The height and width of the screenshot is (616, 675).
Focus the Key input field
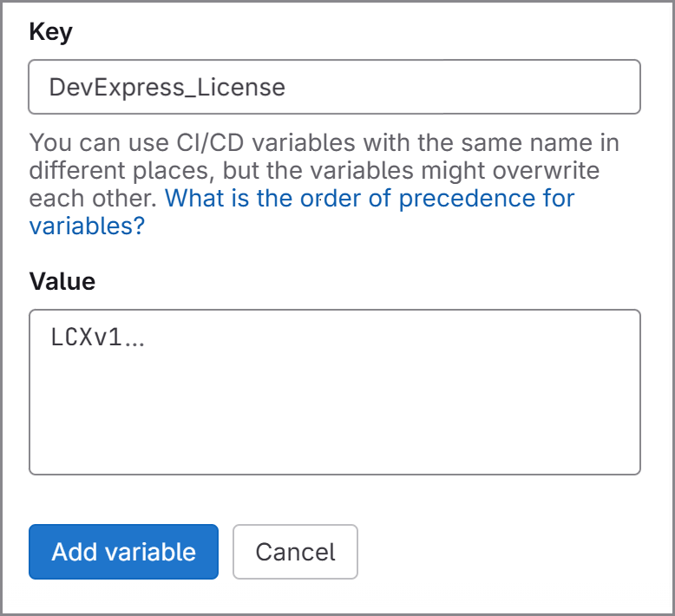point(334,87)
